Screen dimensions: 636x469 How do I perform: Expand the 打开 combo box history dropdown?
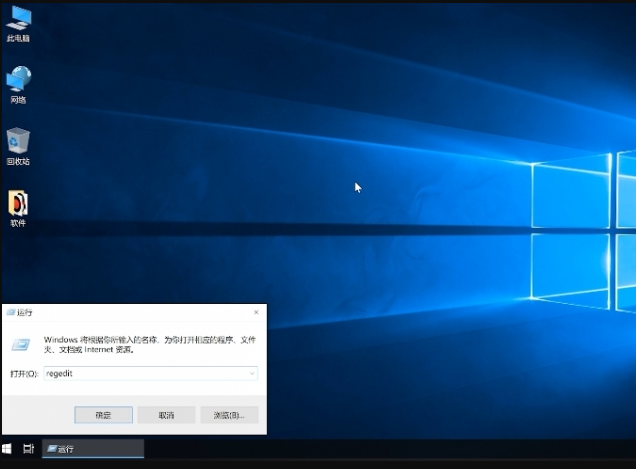[251, 373]
